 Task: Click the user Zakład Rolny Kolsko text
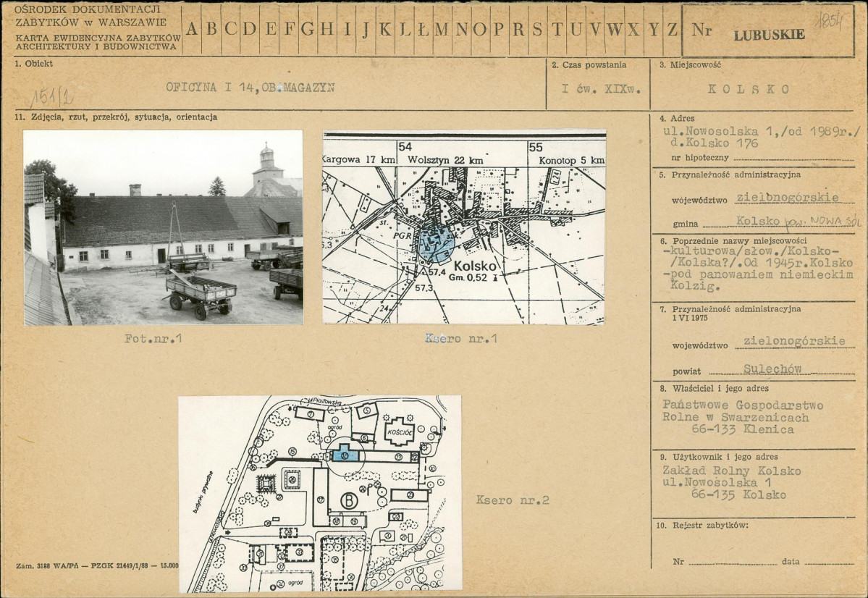[731, 471]
